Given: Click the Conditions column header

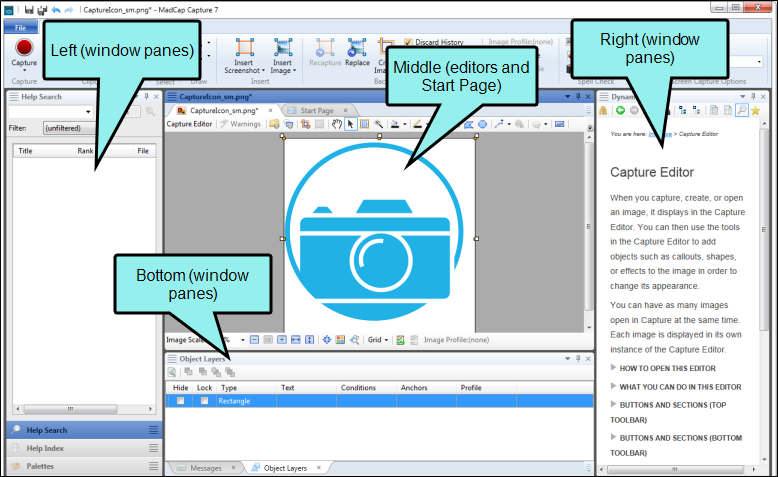Looking at the screenshot, I should coord(366,388).
